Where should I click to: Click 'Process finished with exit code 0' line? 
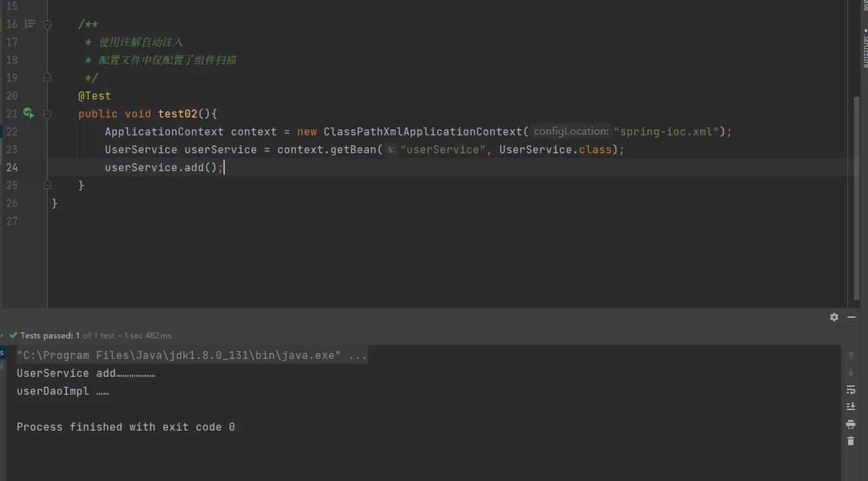126,427
